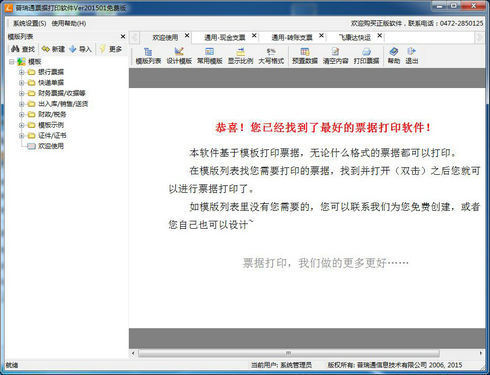Image resolution: width=490 pixels, height=375 pixels.
Task: Open 常用模板 from the toolbar
Action: [210, 56]
